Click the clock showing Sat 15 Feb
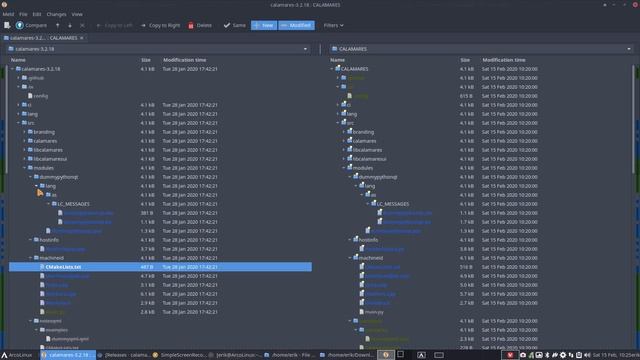This screenshot has height=360, width=640. (x=616, y=355)
